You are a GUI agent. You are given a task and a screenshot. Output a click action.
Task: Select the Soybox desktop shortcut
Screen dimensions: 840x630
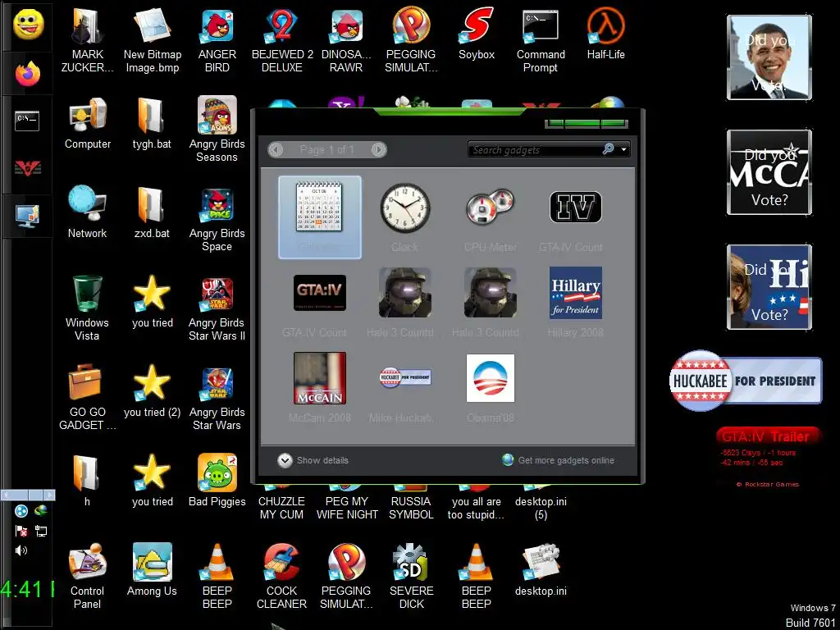coord(477,34)
